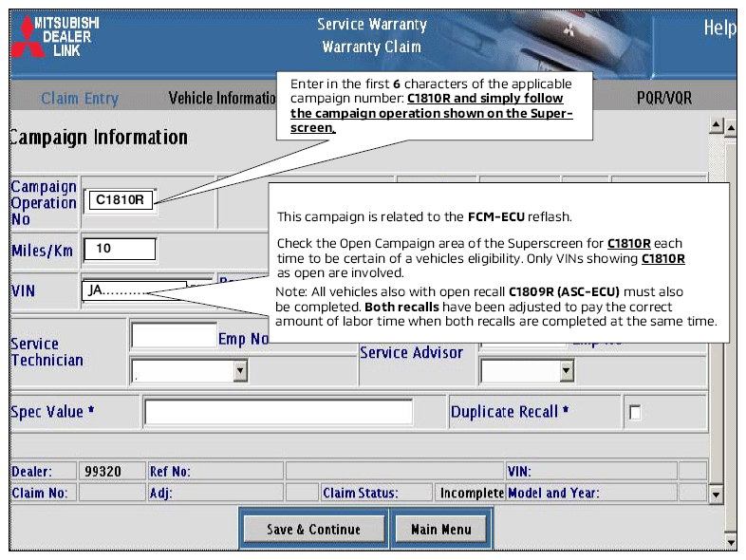Click the Ref No label

point(170,472)
